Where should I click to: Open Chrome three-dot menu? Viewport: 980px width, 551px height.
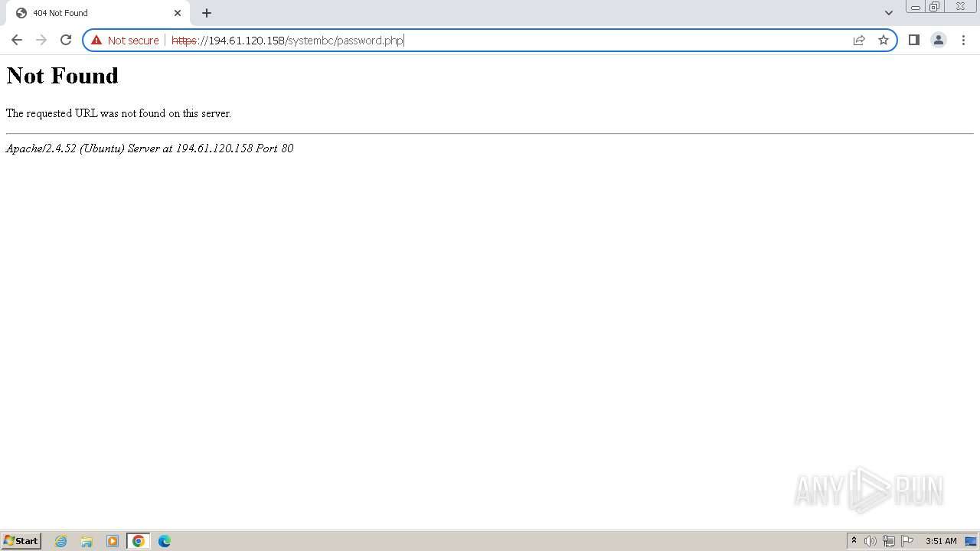(x=963, y=40)
